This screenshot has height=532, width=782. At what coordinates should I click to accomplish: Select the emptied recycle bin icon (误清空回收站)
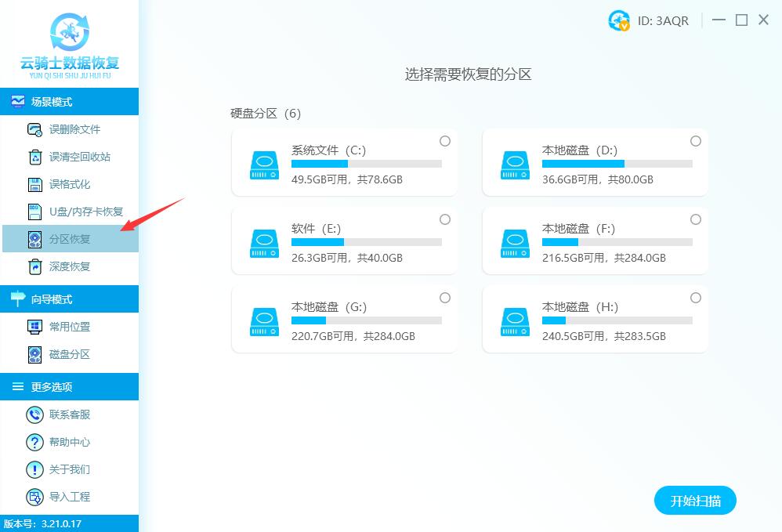point(35,157)
